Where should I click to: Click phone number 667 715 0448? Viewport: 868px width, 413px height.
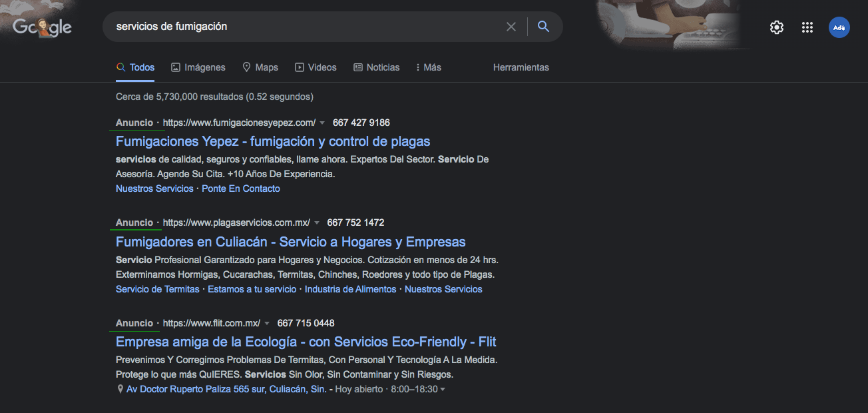pos(306,323)
